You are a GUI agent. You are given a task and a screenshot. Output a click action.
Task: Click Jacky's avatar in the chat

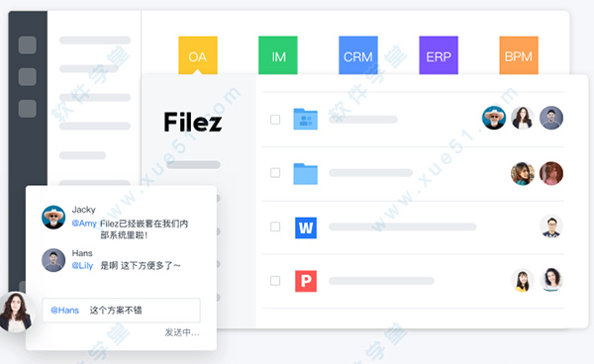[x=53, y=218]
